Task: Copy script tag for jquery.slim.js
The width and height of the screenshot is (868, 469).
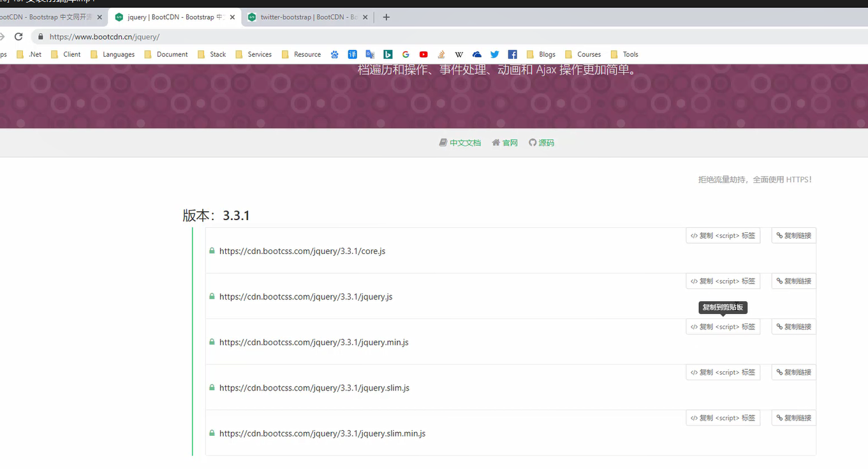Action: coord(723,372)
